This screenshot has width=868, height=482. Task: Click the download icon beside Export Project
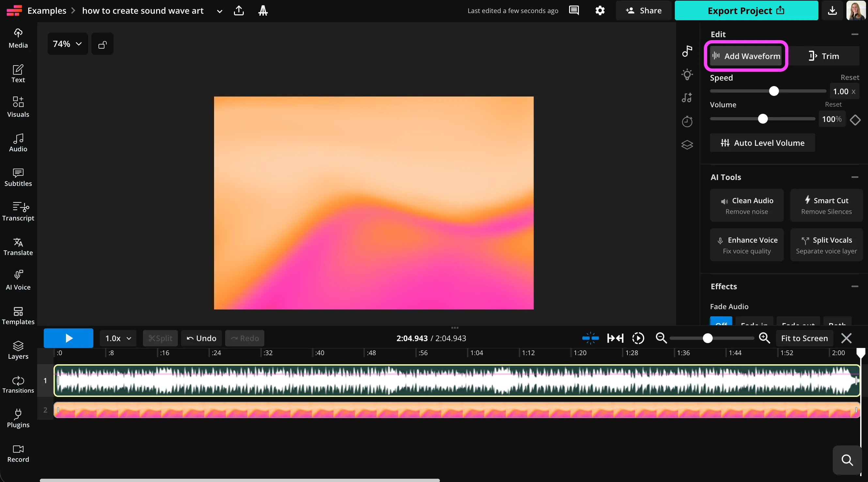point(832,10)
